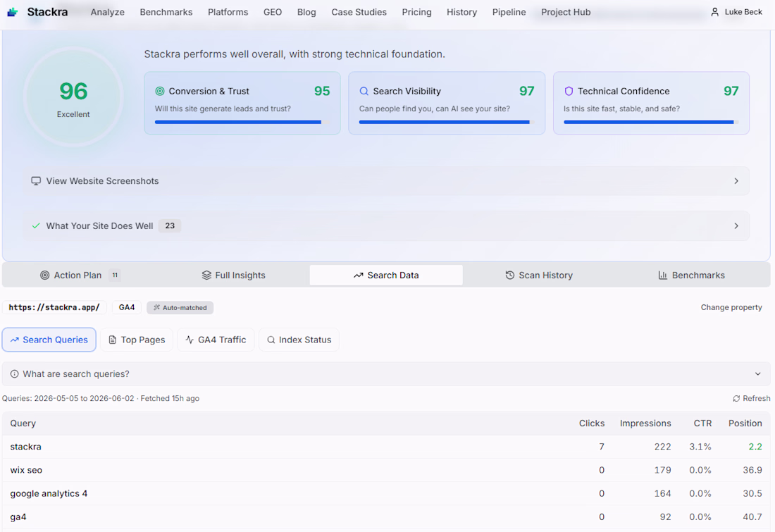Click the ga4 query row
775x532 pixels.
(x=386, y=517)
